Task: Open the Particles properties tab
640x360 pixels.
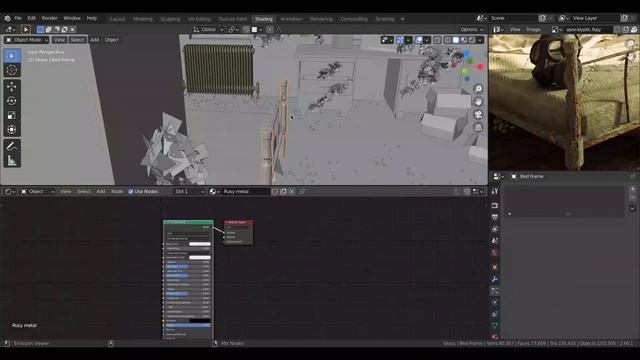Action: point(495,291)
